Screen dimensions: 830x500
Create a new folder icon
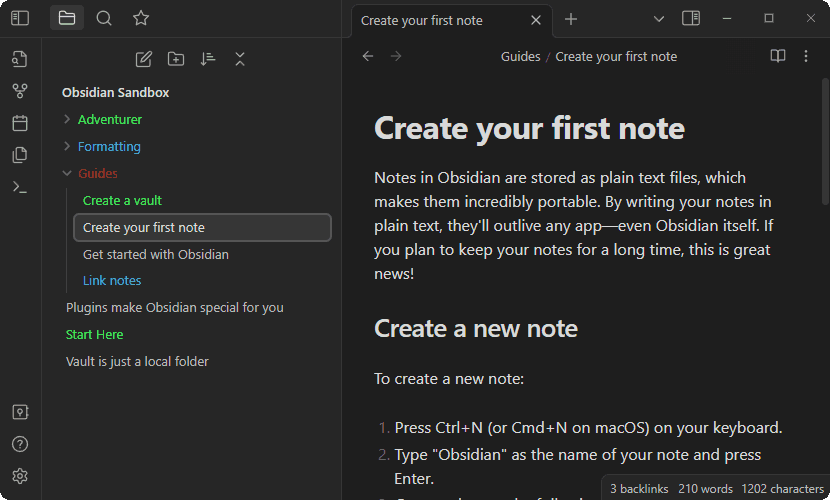click(x=176, y=59)
